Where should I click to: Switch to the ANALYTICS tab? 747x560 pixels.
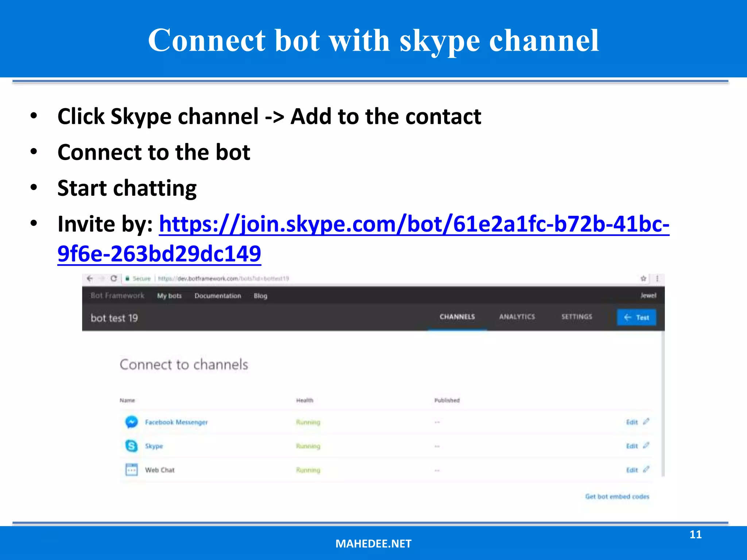point(517,317)
